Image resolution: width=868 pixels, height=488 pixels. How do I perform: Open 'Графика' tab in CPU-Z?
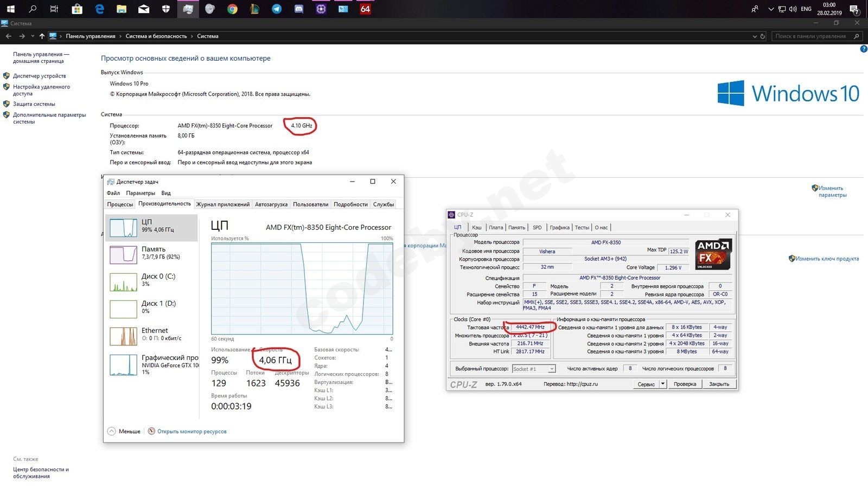coord(559,228)
